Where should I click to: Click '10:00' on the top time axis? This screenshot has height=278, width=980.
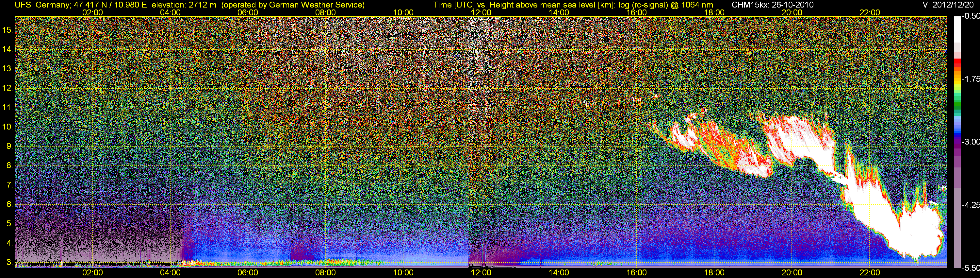click(x=403, y=12)
